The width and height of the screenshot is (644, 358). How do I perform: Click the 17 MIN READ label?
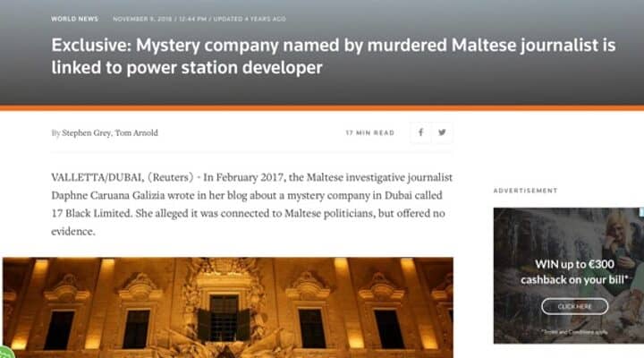[370, 132]
